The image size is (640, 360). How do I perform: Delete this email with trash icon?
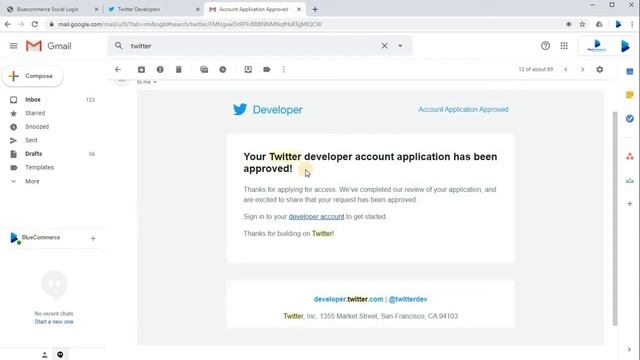pyautogui.click(x=179, y=69)
